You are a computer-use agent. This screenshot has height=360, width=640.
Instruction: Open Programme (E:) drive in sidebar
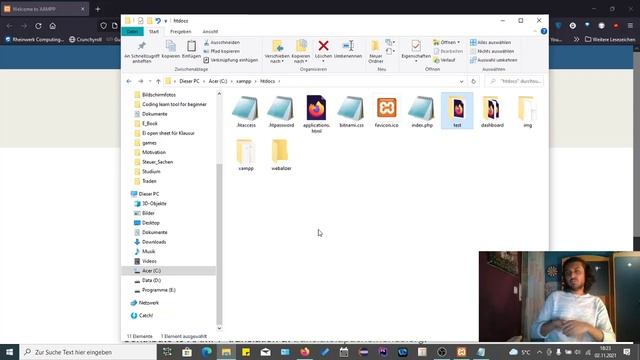[159, 290]
